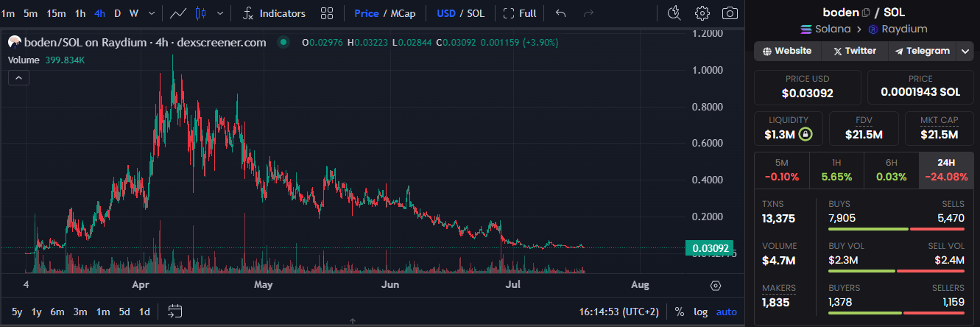Open chart settings gear

pos(702,13)
